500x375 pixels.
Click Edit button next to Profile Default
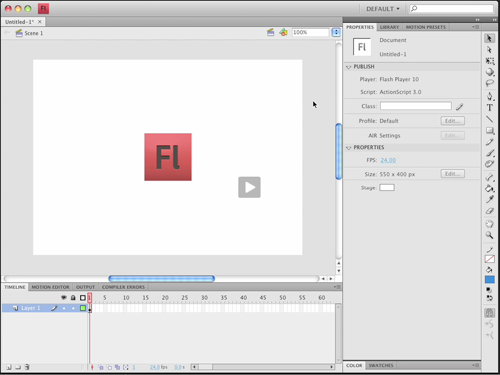tap(452, 121)
